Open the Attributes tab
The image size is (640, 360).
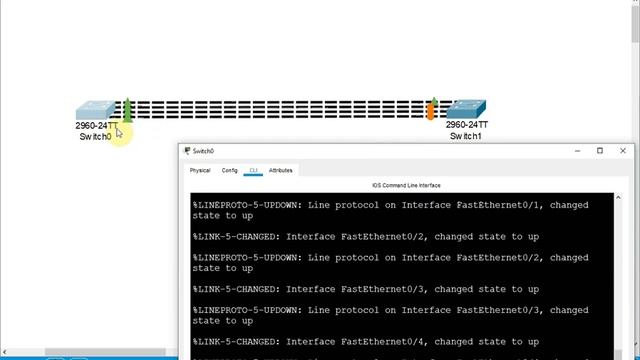tap(280, 170)
